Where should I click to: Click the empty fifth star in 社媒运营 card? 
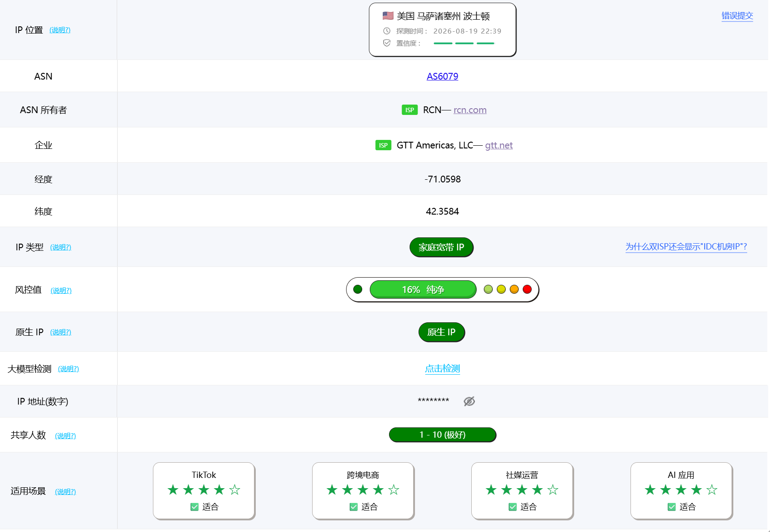(553, 490)
